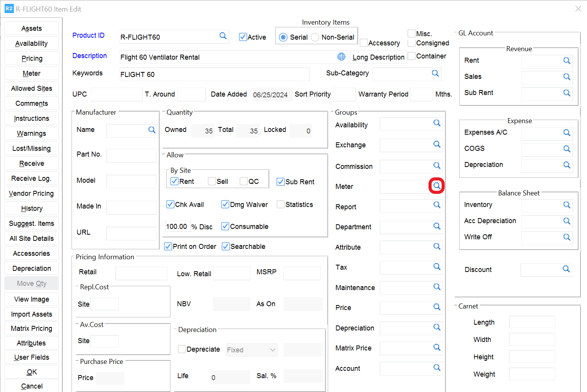This screenshot has width=587, height=392.
Task: Enable the Sell by site checkbox
Action: (212, 181)
